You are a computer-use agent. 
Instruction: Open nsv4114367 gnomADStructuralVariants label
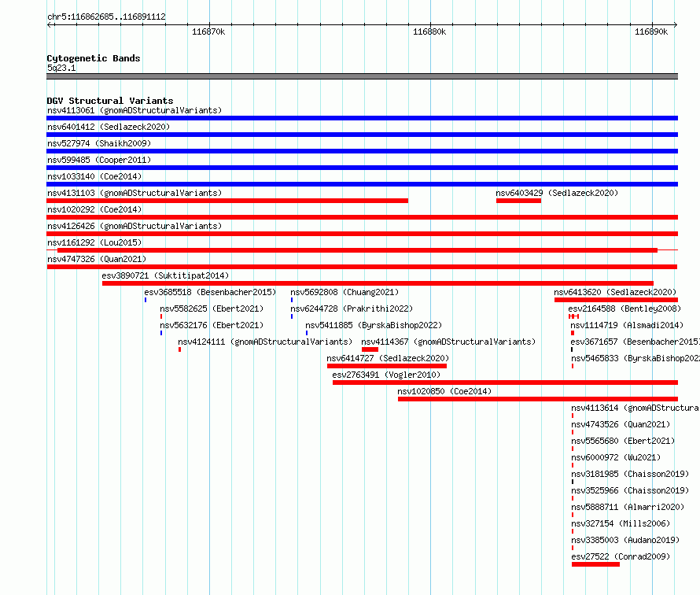pyautogui.click(x=448, y=342)
